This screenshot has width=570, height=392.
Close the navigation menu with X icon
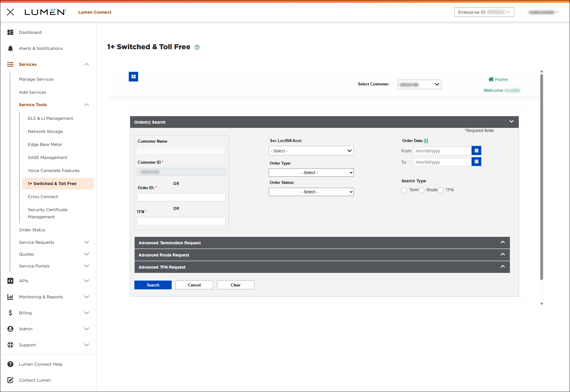pyautogui.click(x=10, y=12)
